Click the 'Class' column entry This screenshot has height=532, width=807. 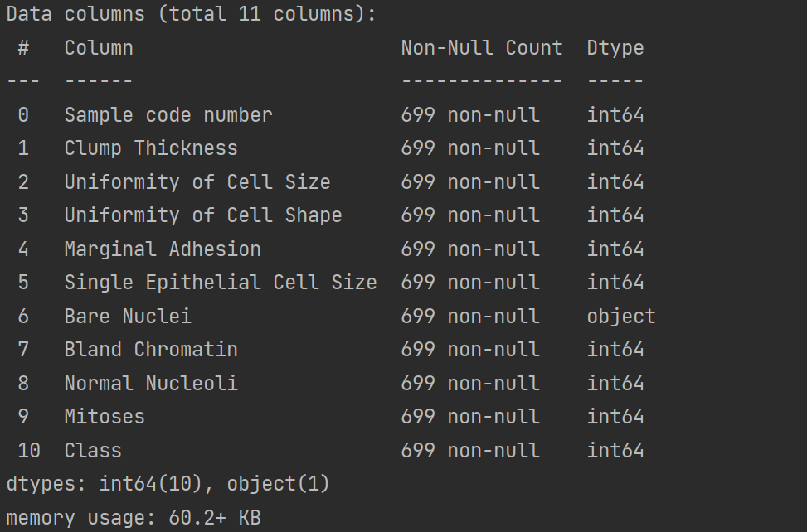[x=93, y=451]
